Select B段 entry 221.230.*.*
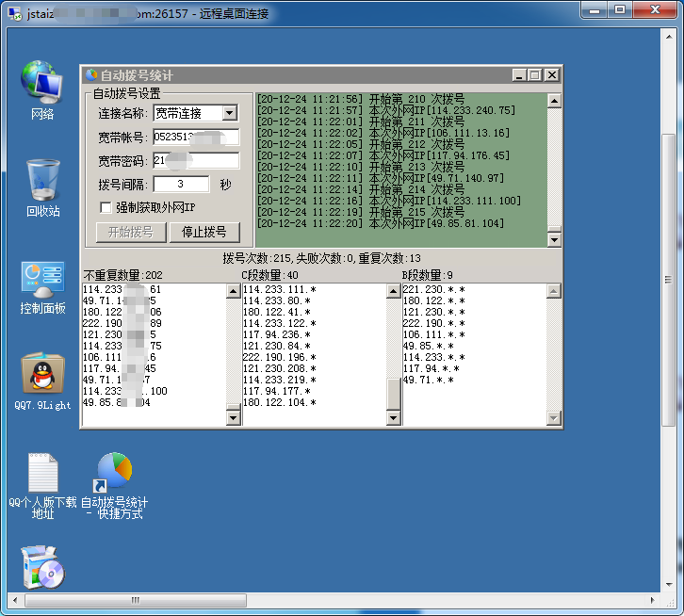The height and width of the screenshot is (616, 684). click(x=434, y=289)
